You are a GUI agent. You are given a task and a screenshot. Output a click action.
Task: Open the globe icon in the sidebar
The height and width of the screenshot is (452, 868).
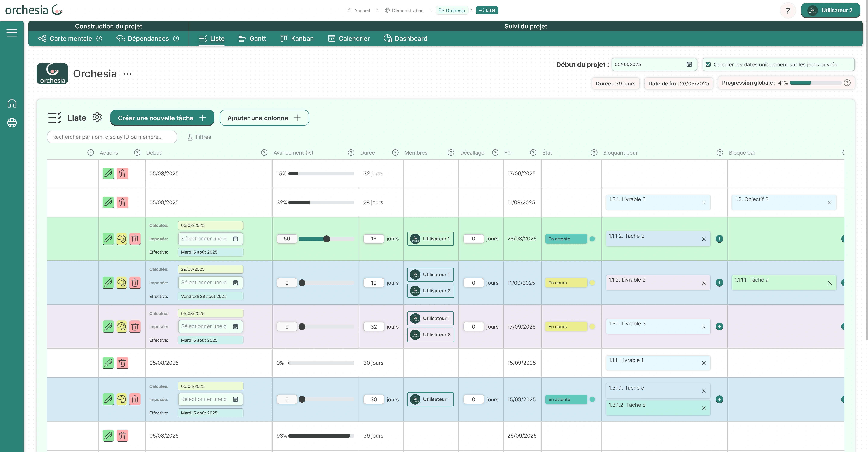(12, 123)
